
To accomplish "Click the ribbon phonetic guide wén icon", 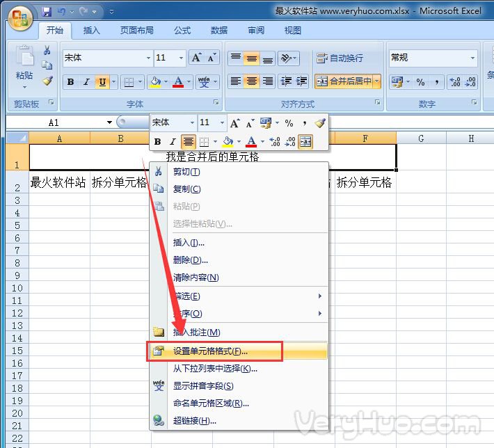I will tap(204, 82).
